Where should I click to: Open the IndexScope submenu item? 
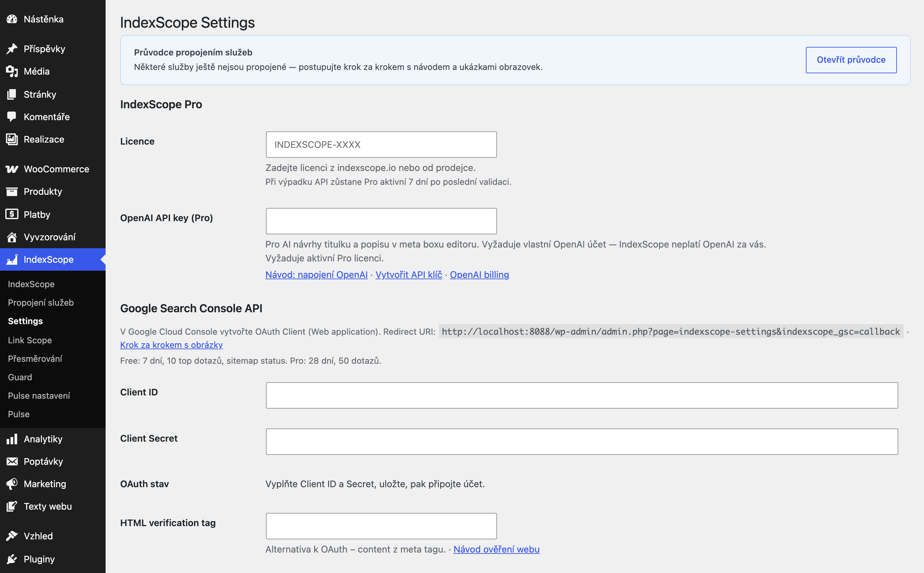click(31, 284)
